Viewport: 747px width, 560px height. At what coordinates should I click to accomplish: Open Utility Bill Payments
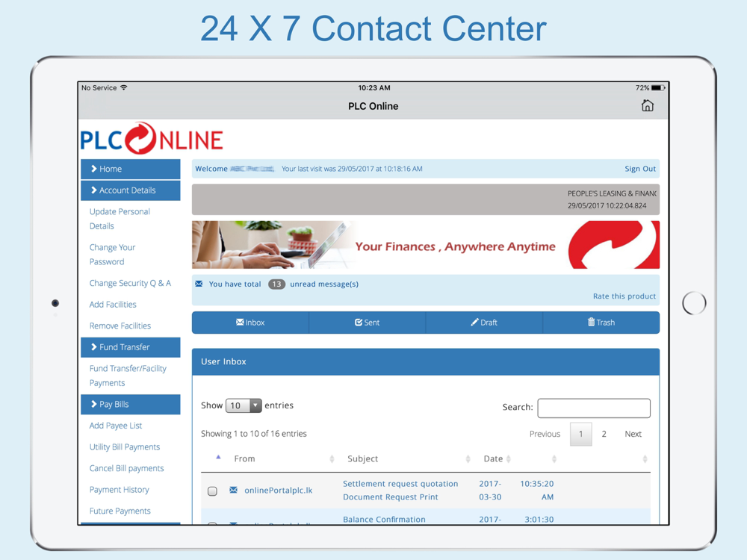[125, 447]
